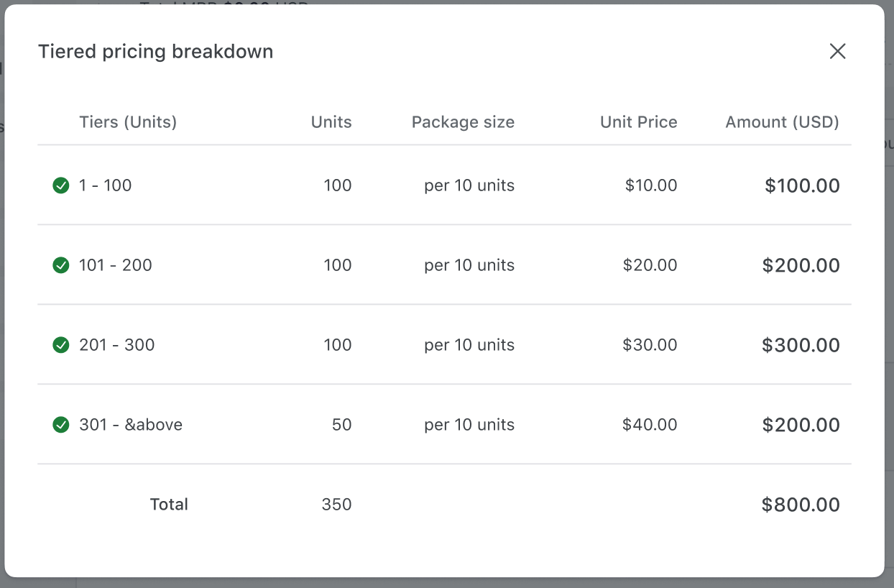Sort by the Units column header
Screen dimensions: 894x588
pyautogui.click(x=331, y=122)
